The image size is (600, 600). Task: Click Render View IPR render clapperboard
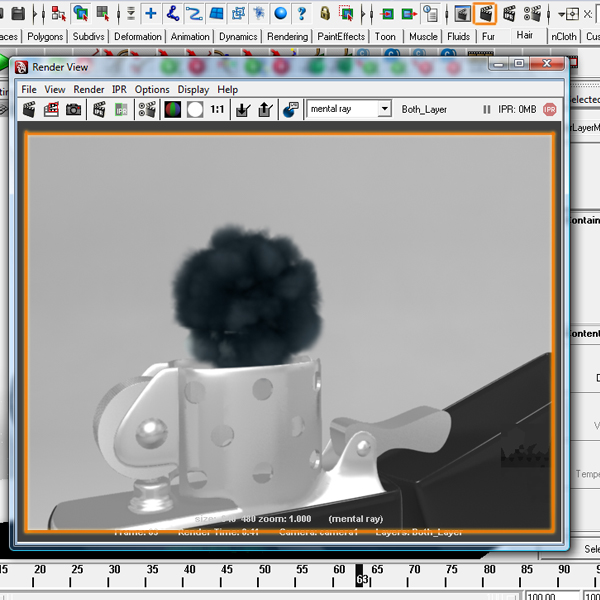pyautogui.click(x=99, y=110)
